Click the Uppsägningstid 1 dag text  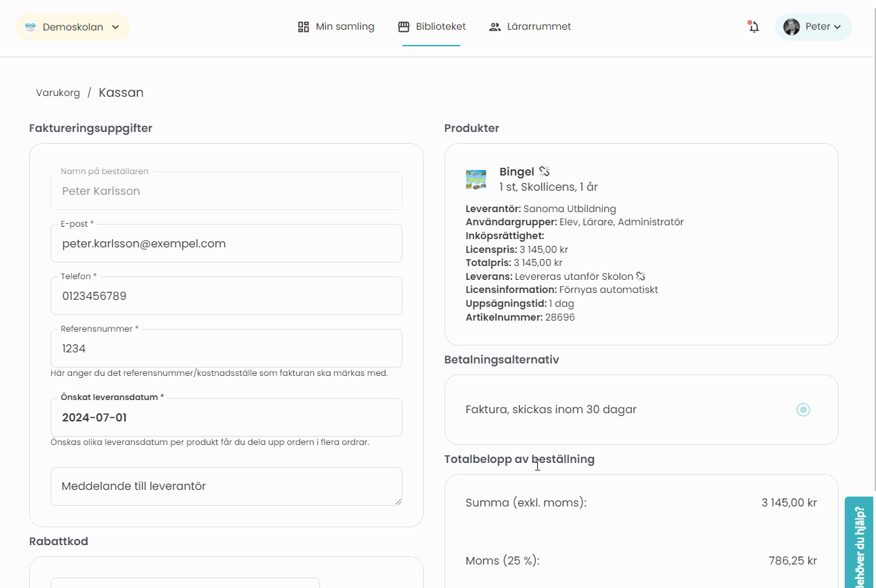pos(520,303)
